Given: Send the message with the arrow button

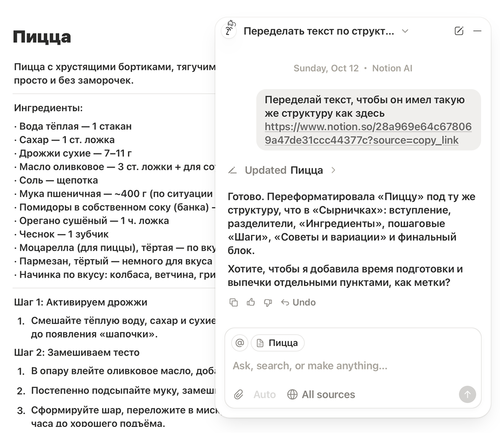Looking at the screenshot, I should [468, 395].
